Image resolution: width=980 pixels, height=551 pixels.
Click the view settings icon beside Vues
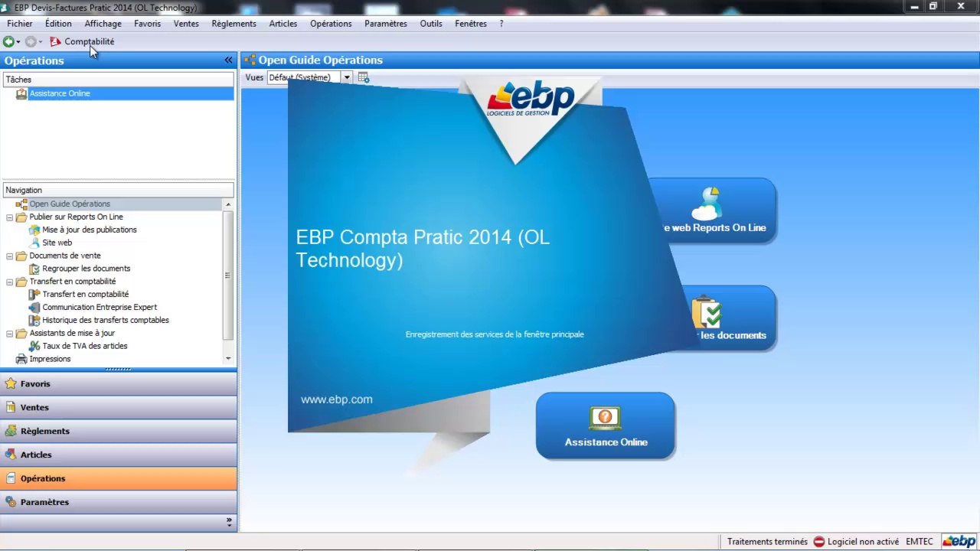364,77
